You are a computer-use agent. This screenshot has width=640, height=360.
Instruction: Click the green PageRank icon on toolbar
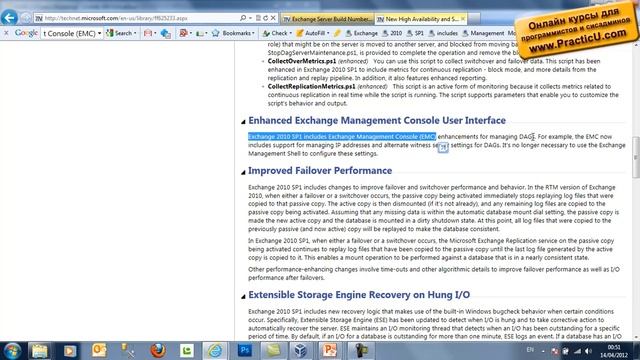200,33
